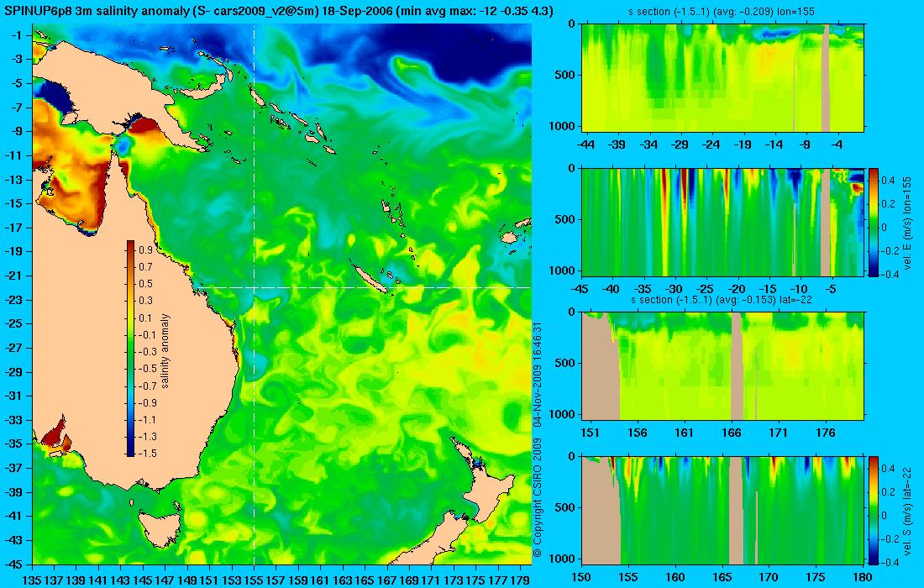924x588 pixels.
Task: Click the vertical 'salinity anomaly' colorbar label
Action: (165, 350)
